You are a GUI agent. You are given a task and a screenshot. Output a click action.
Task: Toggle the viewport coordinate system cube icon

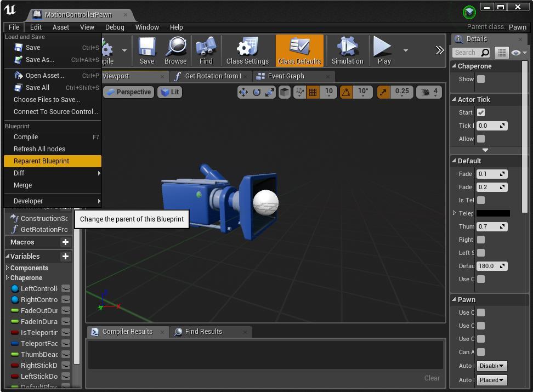coord(285,92)
